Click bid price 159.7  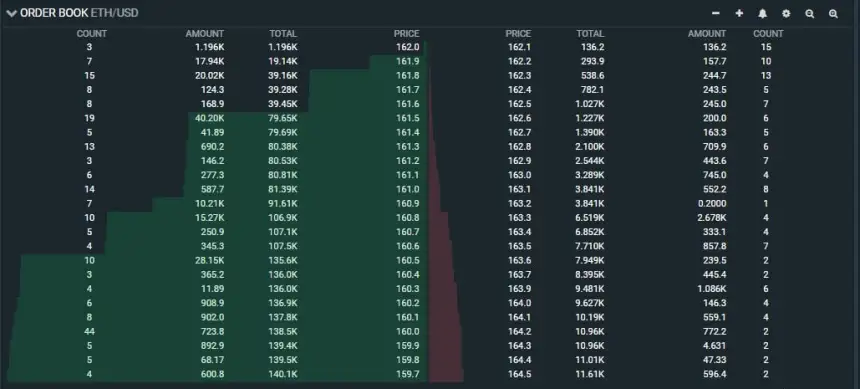(408, 374)
